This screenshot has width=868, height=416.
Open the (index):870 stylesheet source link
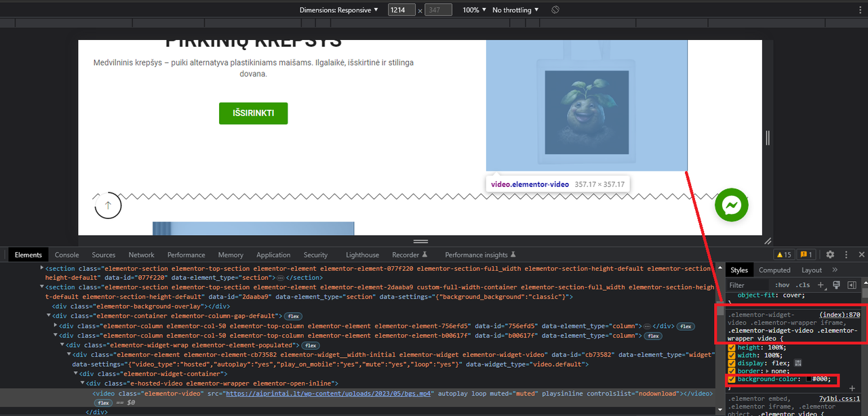pos(840,315)
